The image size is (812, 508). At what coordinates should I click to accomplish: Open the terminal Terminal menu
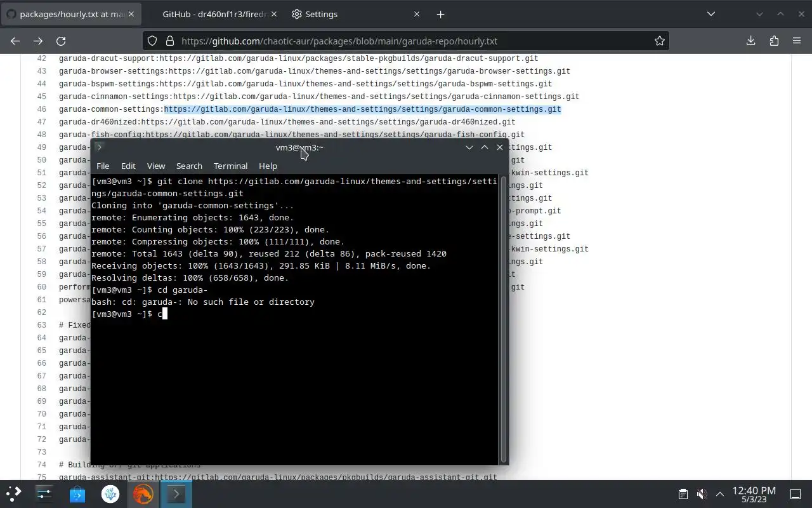(x=230, y=166)
